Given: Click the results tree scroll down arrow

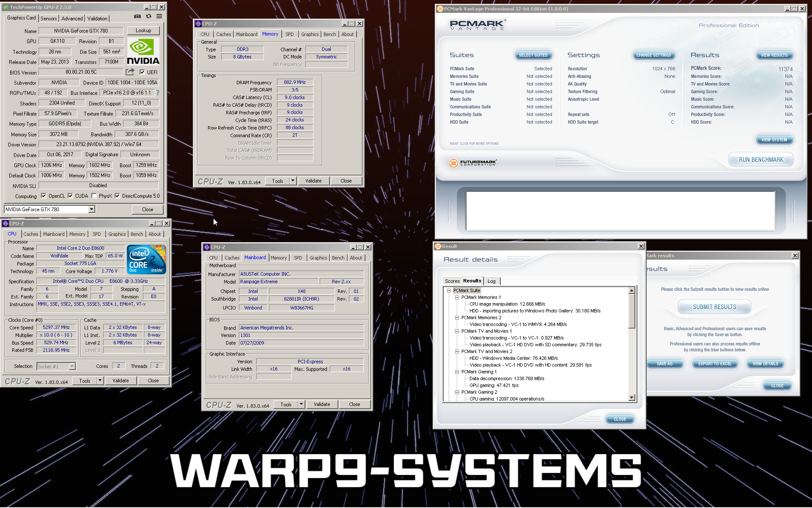Looking at the screenshot, I should pos(631,398).
